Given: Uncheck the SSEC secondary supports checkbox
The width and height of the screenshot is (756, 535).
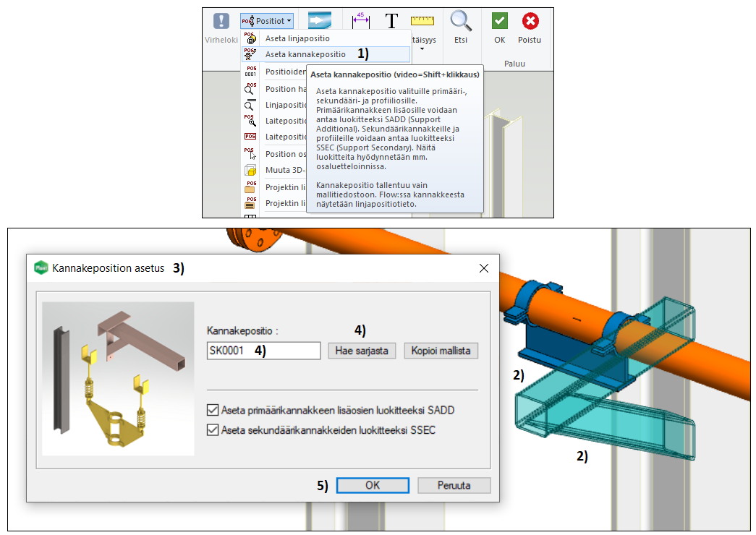Looking at the screenshot, I should [213, 429].
